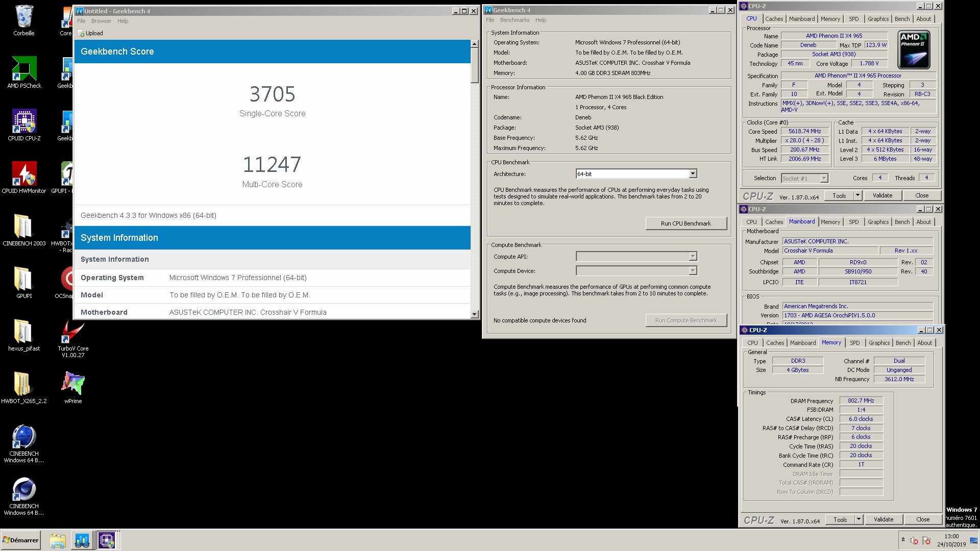Viewport: 980px width, 551px height.
Task: Click scrollbar up arrow in Geekbench results
Action: (x=474, y=44)
